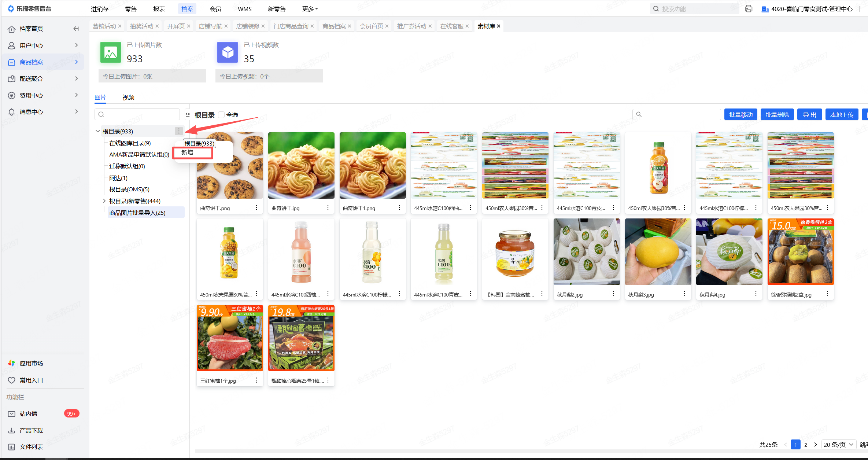Open the 20 条/页 page size dropdown
This screenshot has width=868, height=460.
click(x=838, y=445)
